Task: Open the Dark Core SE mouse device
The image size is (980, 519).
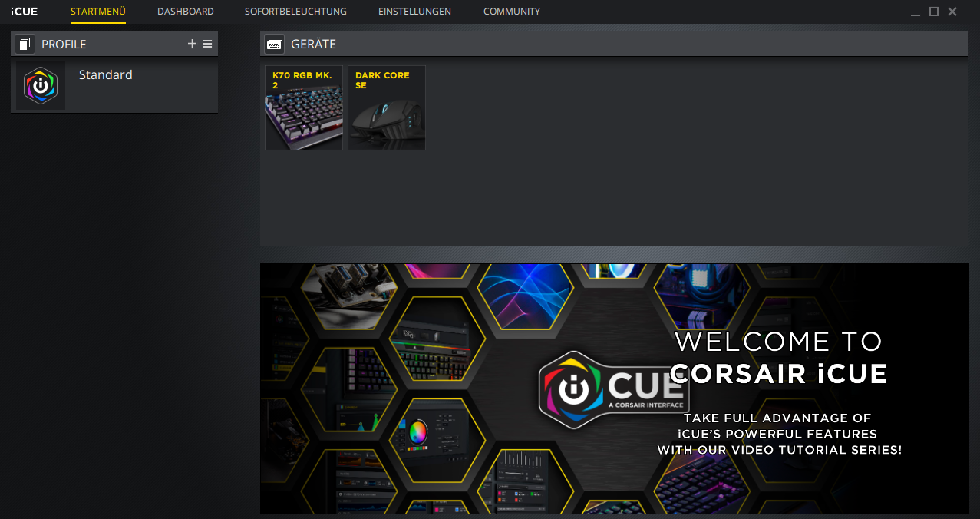Action: pyautogui.click(x=387, y=107)
